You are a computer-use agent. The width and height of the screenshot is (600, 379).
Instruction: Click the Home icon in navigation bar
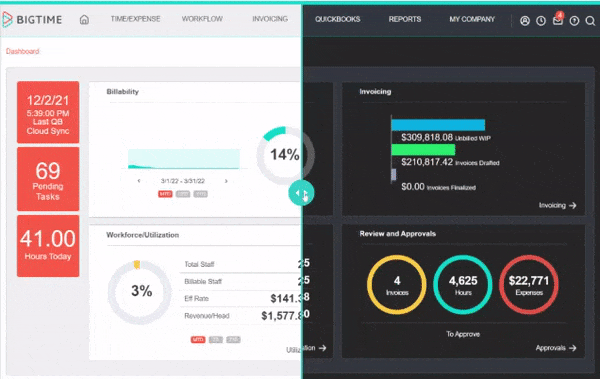tap(84, 20)
